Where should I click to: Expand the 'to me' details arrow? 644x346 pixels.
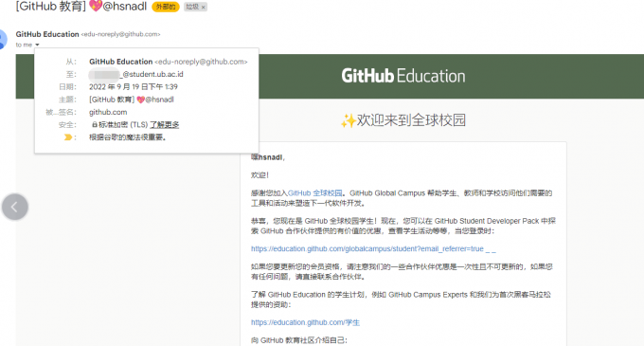click(x=37, y=45)
